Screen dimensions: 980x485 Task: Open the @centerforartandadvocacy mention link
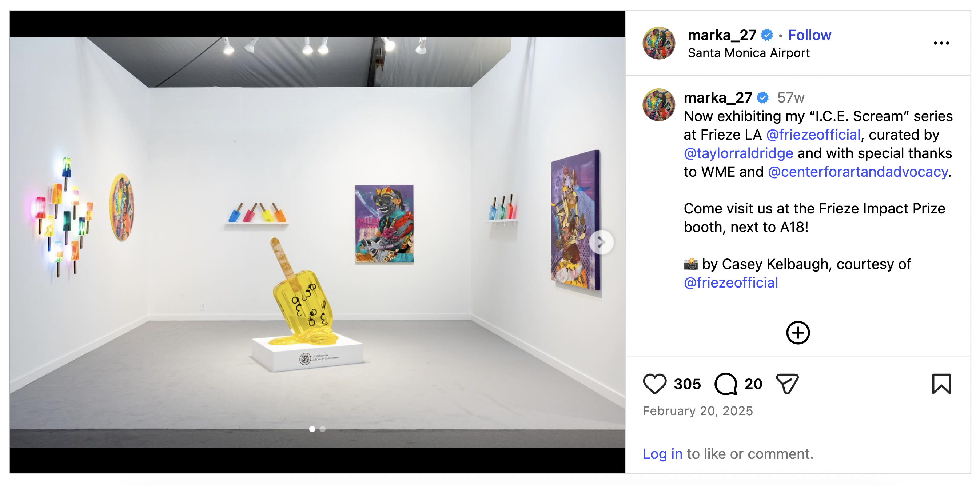tap(857, 172)
